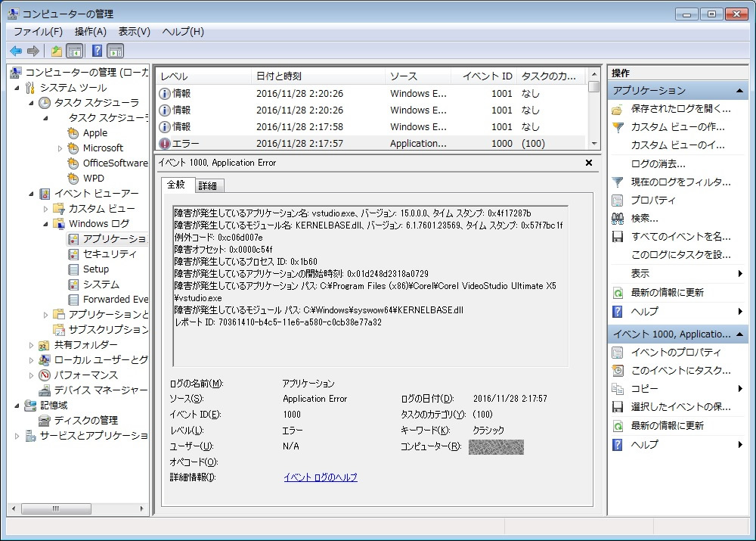Image resolution: width=756 pixels, height=541 pixels.
Task: Collapse the アプリケーション actions section header
Action: [739, 91]
